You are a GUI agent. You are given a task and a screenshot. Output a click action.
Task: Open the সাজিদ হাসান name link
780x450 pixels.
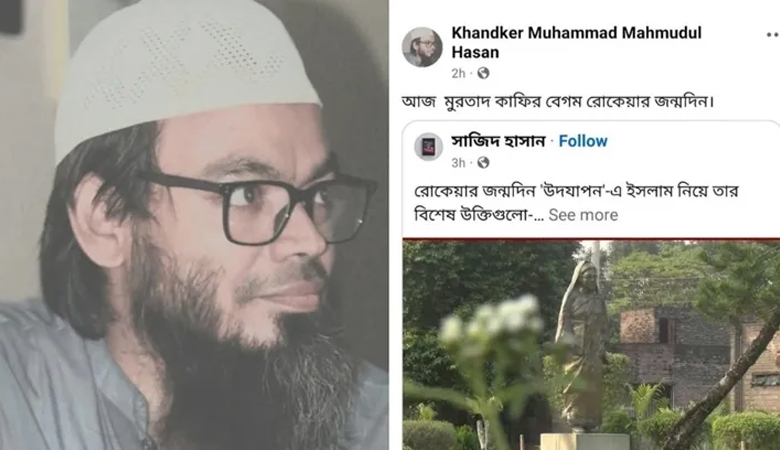click(498, 141)
